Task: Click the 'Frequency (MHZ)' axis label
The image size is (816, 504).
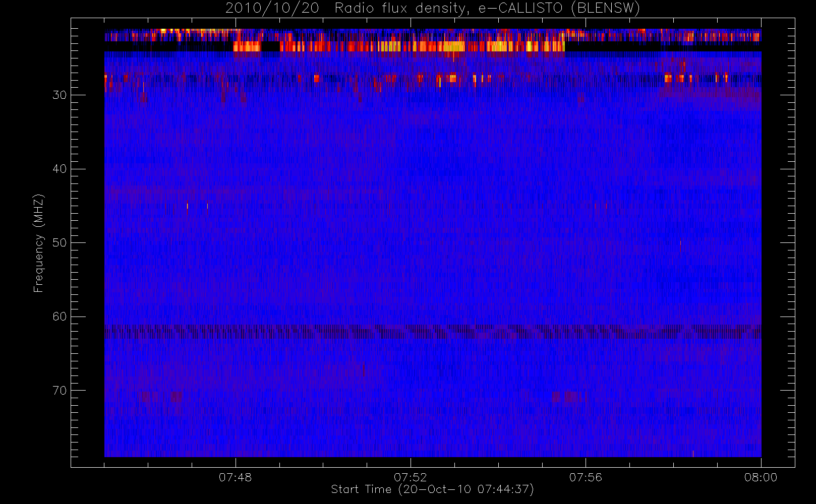Action: (x=38, y=243)
